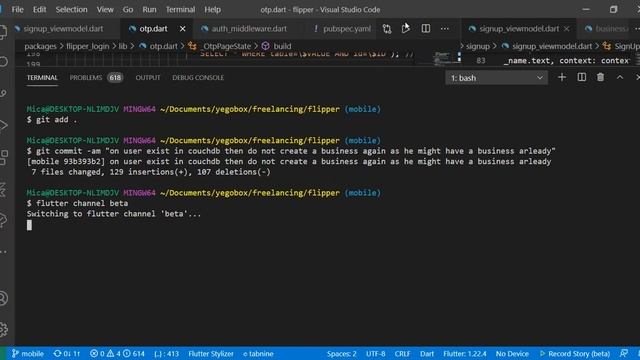Open the Accounts icon in activity bar
The image size is (640, 360).
coord(4,298)
